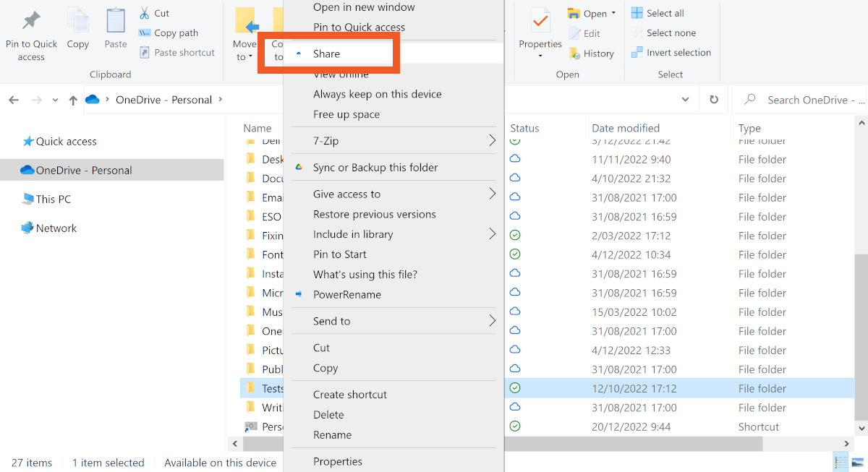This screenshot has height=472, width=868.
Task: Open This PC in the navigation pane
Action: point(53,199)
